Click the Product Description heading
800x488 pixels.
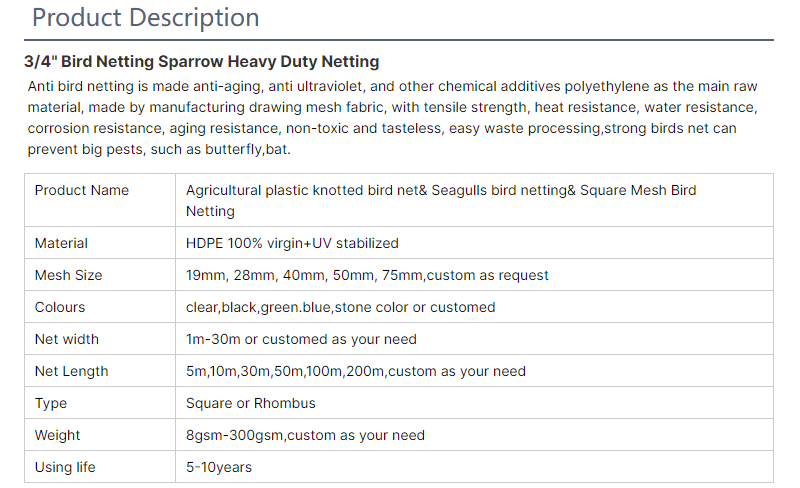pos(146,18)
